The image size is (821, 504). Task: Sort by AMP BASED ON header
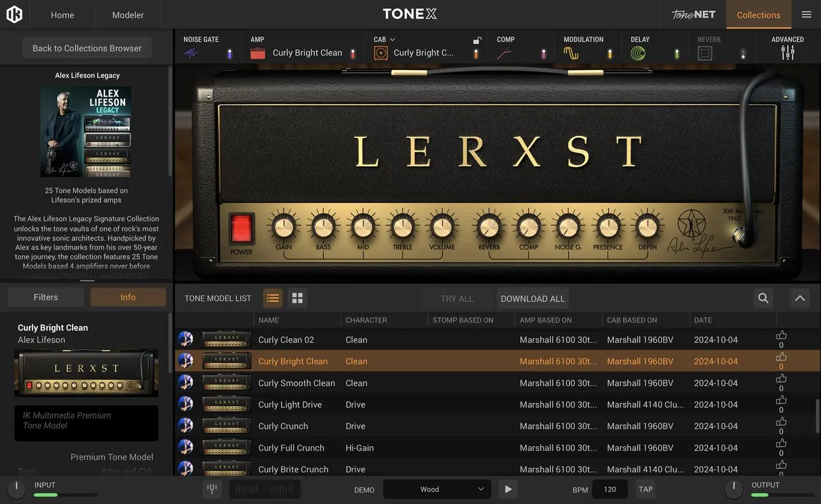click(x=546, y=320)
